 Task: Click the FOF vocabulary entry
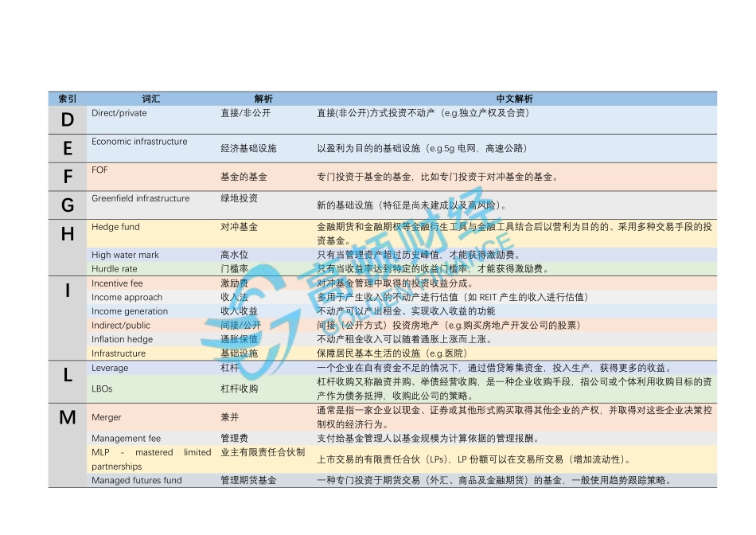(x=100, y=170)
